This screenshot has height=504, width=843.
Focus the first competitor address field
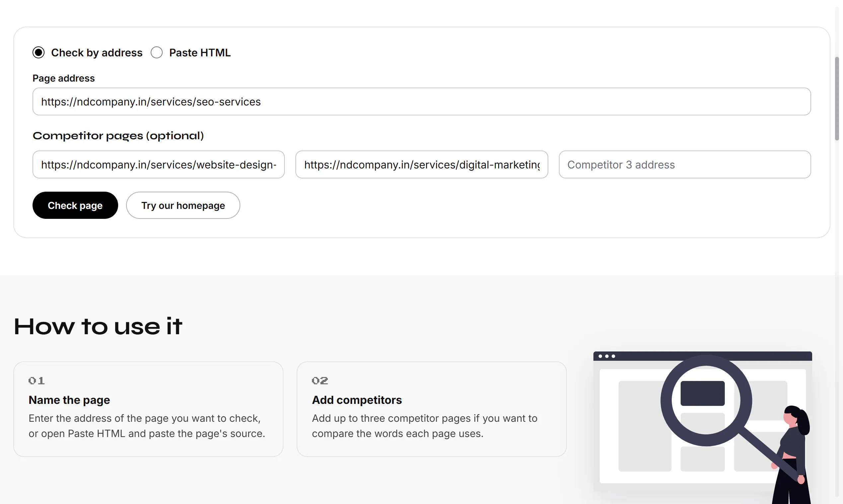pyautogui.click(x=158, y=164)
